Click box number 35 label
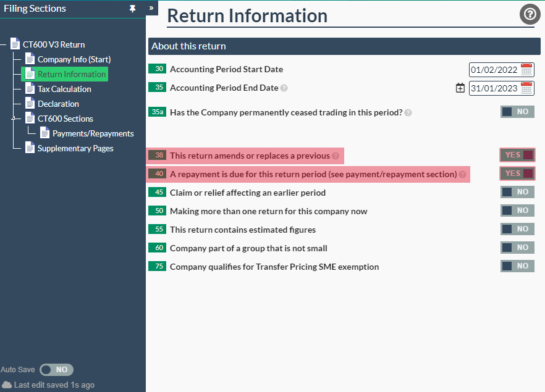Screen dimensions: 545x392 click(157, 87)
